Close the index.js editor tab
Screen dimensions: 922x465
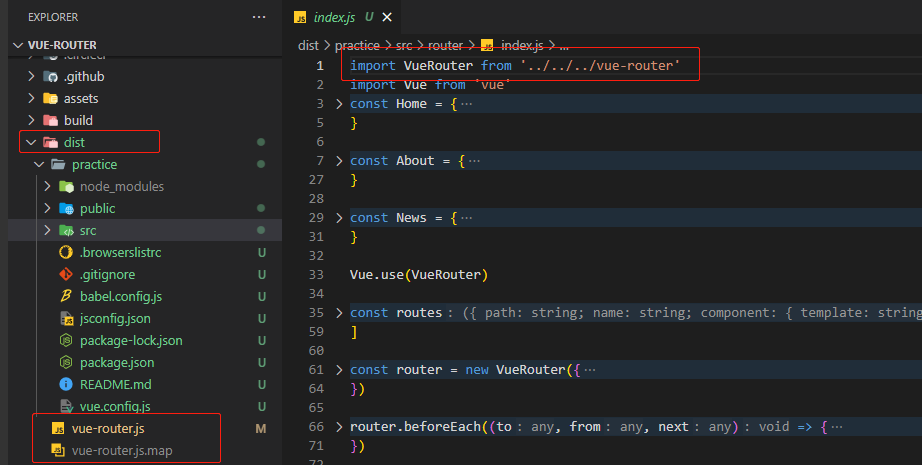387,17
